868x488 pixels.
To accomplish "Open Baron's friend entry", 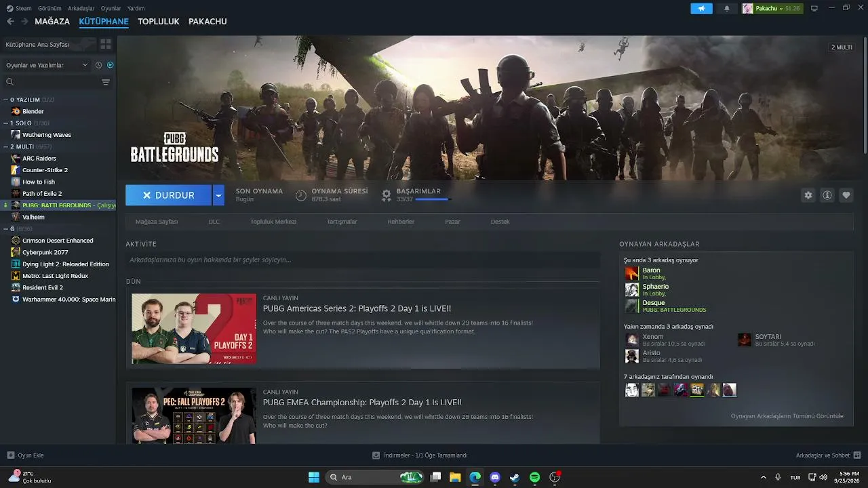I will (651, 273).
